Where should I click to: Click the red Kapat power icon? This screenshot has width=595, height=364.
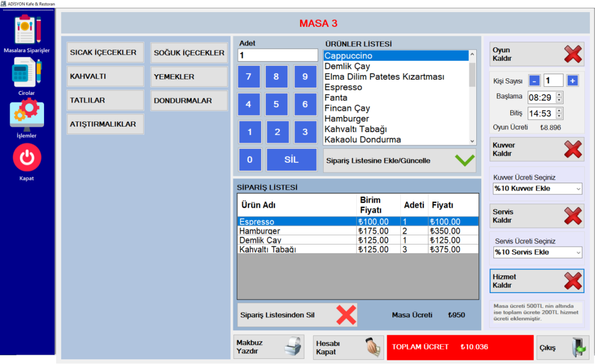(x=27, y=158)
